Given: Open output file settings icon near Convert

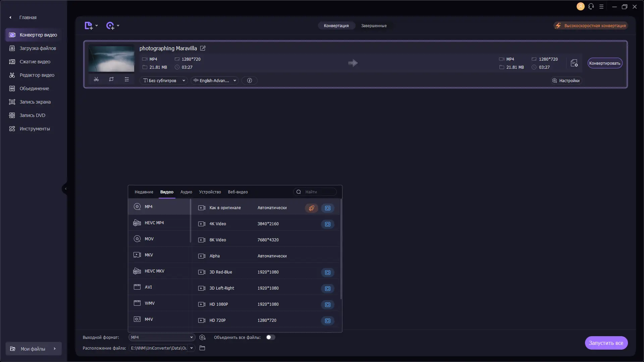Looking at the screenshot, I should coord(574,63).
